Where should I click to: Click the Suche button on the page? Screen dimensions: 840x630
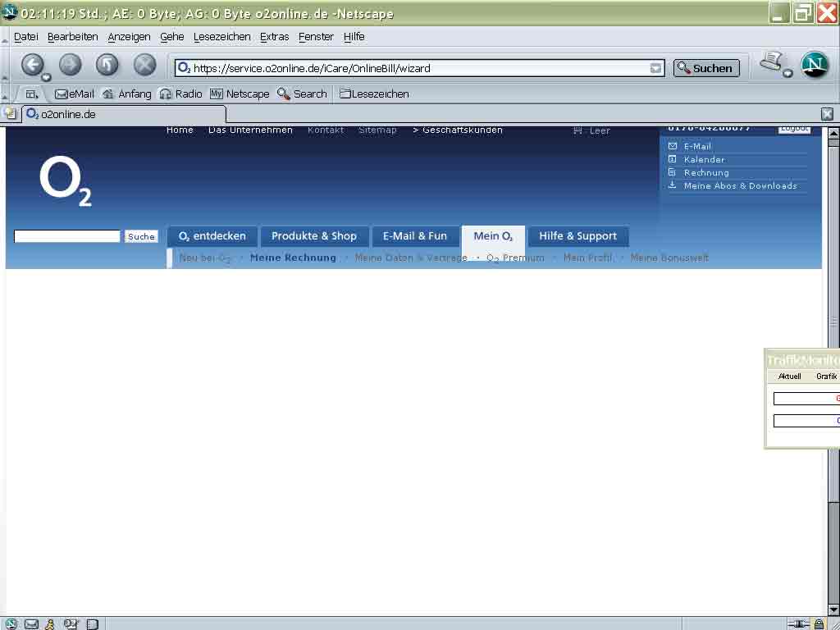tap(141, 236)
